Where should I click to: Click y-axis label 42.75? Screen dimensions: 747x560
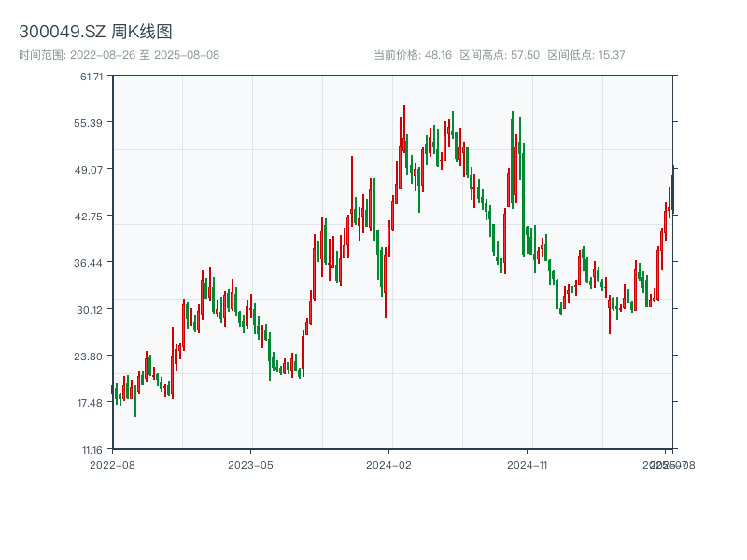pyautogui.click(x=88, y=217)
